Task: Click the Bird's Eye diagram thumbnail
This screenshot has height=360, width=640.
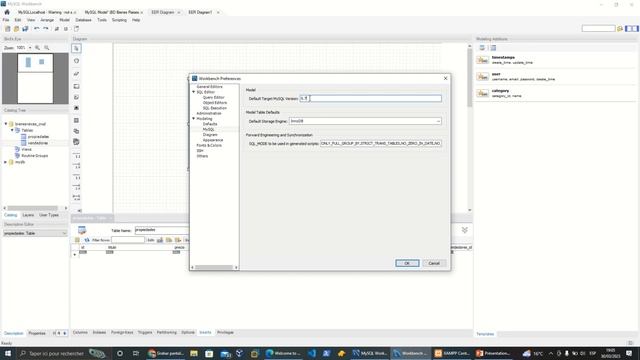Action: coord(35,78)
